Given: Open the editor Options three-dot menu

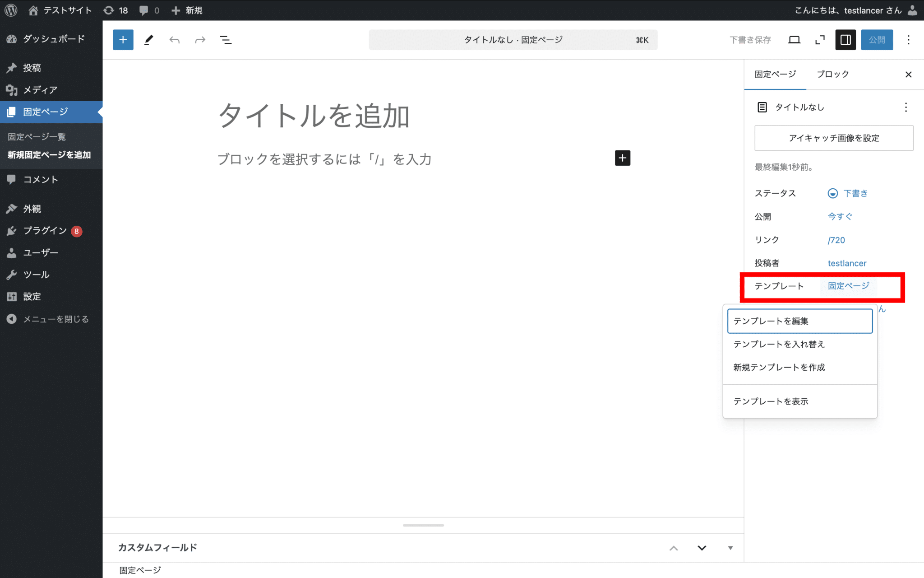Looking at the screenshot, I should [x=908, y=40].
